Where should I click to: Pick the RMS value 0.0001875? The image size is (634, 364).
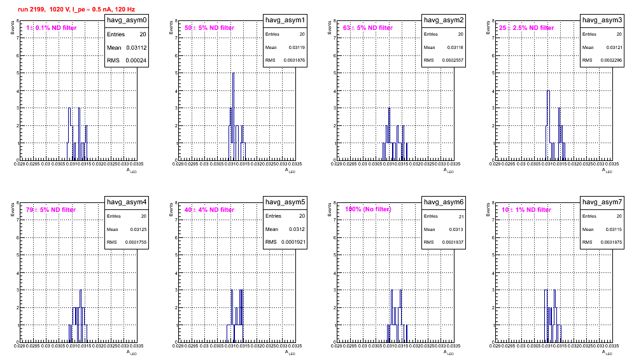pyautogui.click(x=612, y=242)
